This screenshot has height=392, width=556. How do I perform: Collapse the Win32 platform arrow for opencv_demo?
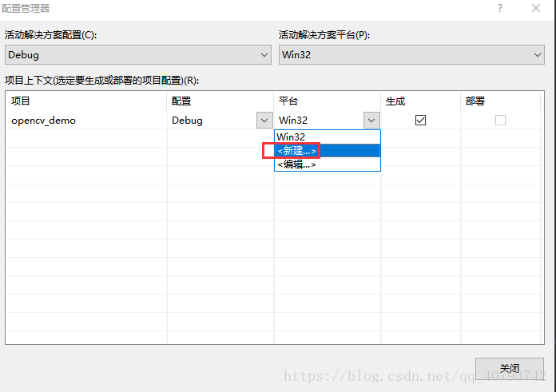[371, 120]
